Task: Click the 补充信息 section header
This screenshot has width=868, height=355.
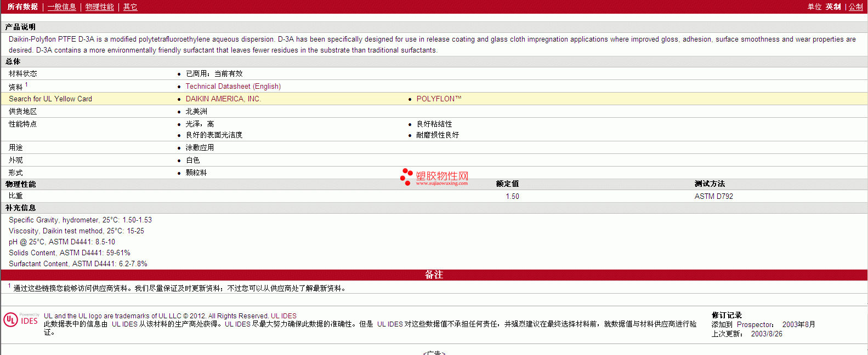Action: 21,208
